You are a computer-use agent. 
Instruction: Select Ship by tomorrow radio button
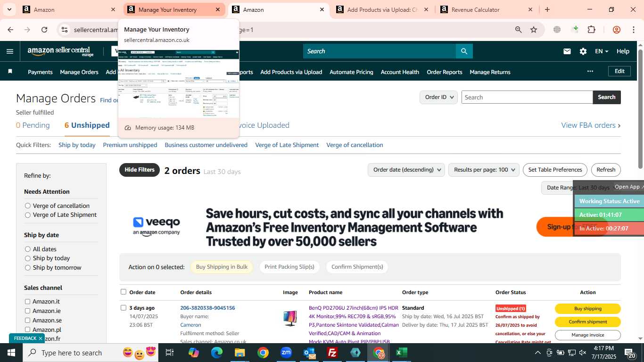coord(28,268)
